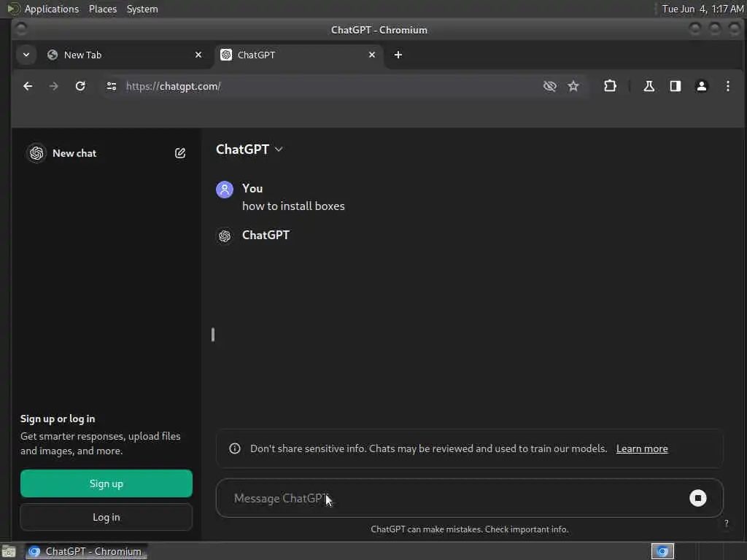Click the sidebar collapse handle
This screenshot has height=560, width=747.
[x=213, y=335]
